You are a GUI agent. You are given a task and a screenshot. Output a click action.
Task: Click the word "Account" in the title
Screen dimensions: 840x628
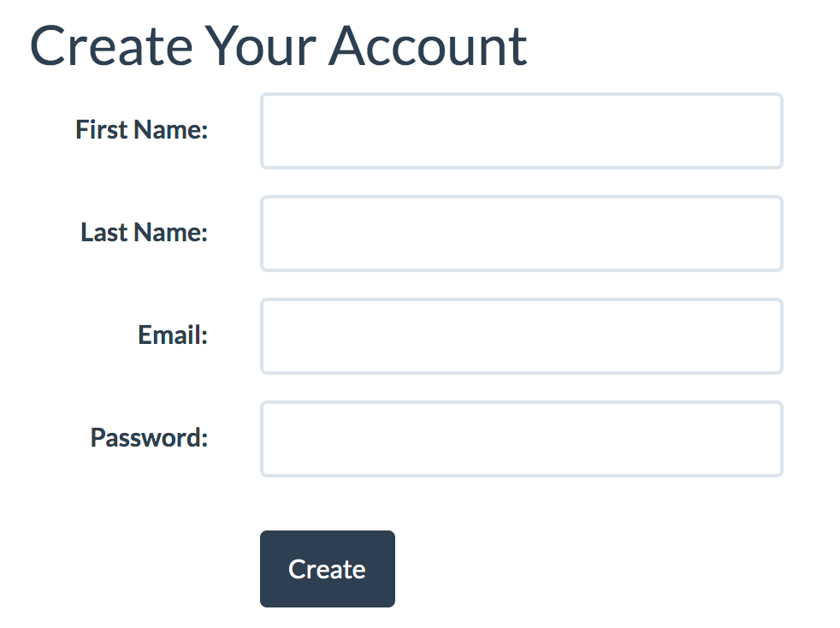(428, 46)
